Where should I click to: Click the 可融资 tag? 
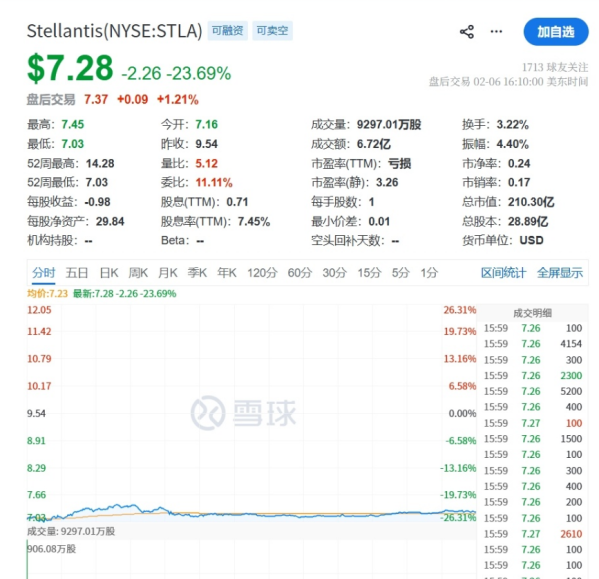[x=227, y=31]
